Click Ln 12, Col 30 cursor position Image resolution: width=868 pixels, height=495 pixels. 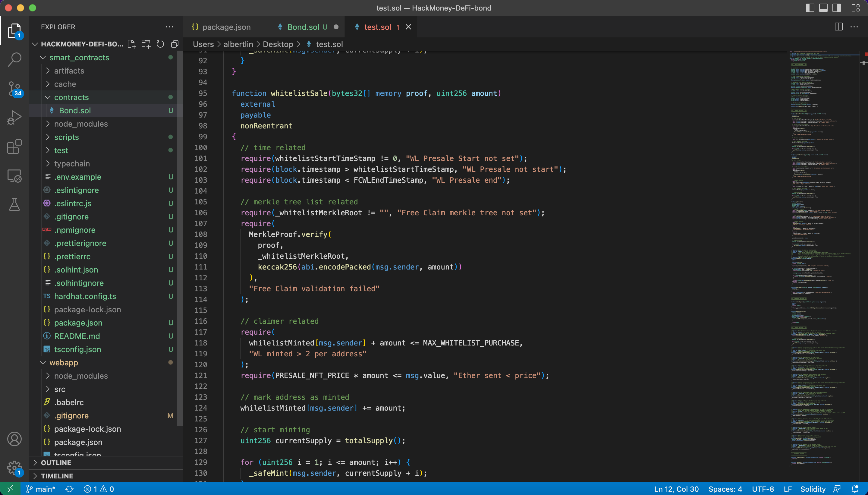[x=676, y=489]
